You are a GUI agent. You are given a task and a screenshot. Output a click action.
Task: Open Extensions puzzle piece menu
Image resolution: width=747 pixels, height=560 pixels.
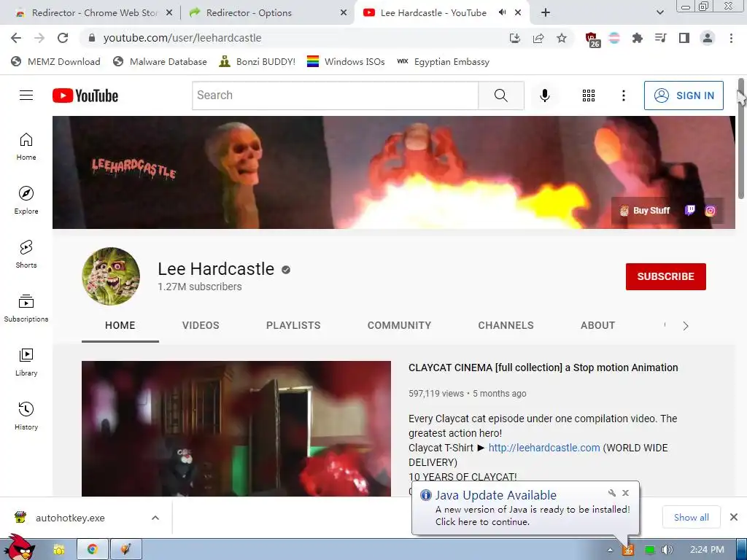pos(637,38)
